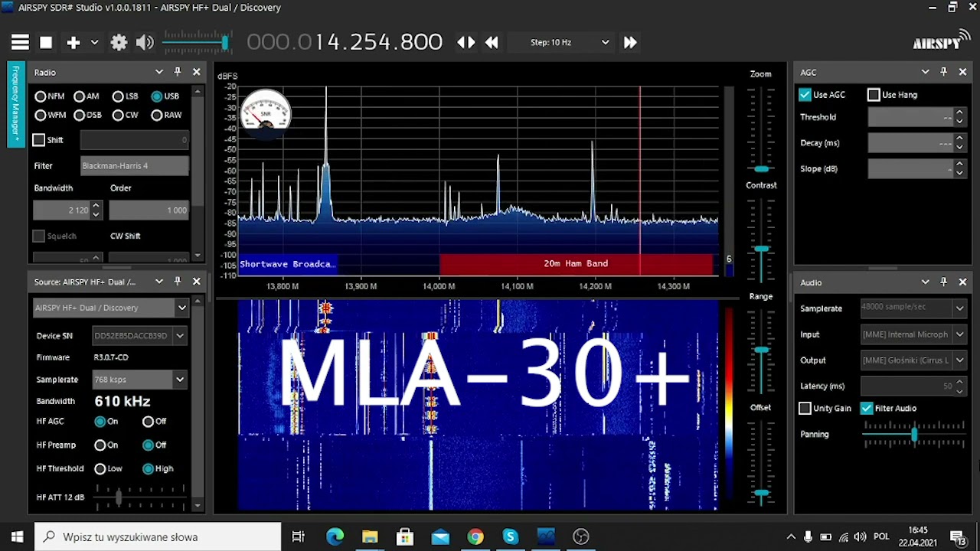Enable the Shift checkbox

39,140
